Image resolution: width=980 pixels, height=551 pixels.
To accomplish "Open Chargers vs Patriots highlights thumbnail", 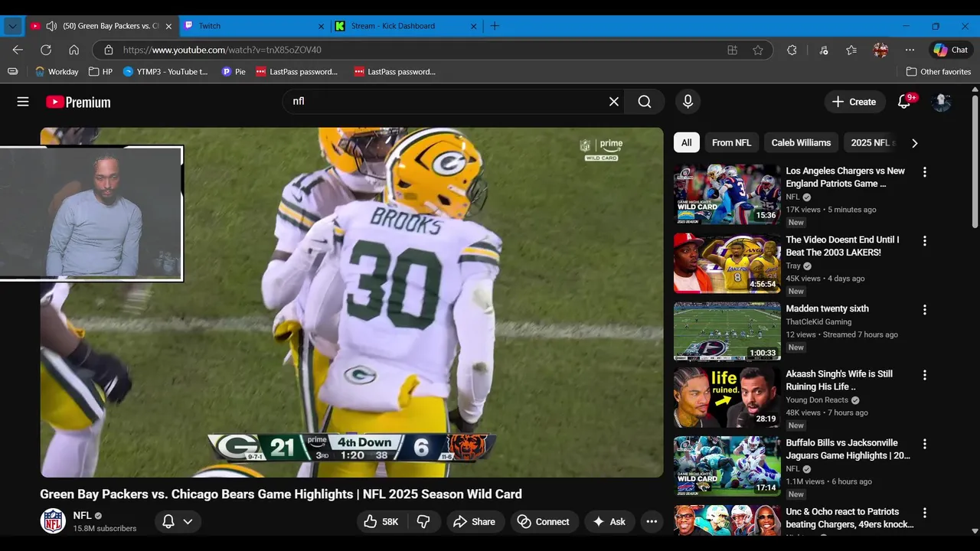I will point(727,194).
